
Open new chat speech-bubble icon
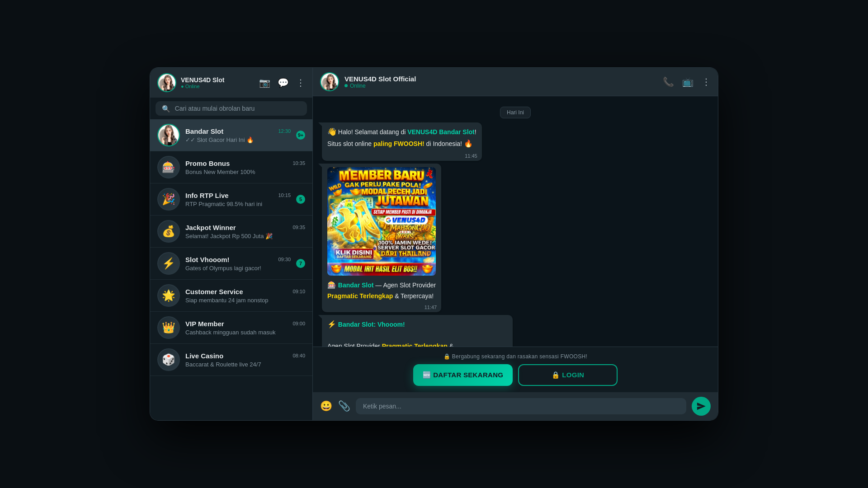coord(283,83)
